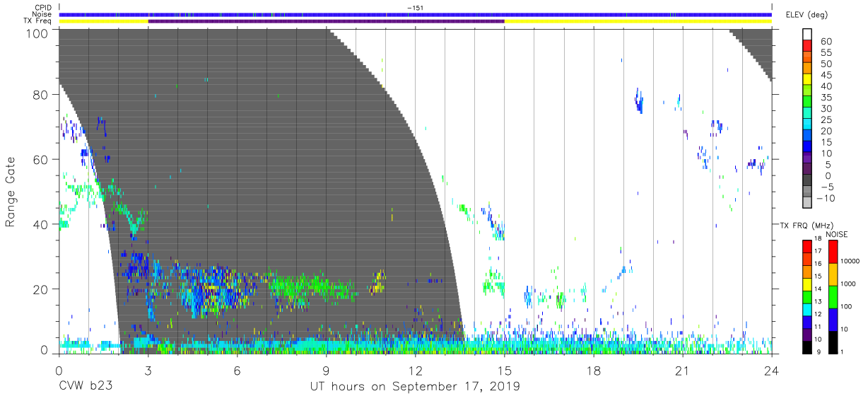The image size is (868, 401).
Task: Click the 40 tick on Range Gate axis
Action: 40,224
